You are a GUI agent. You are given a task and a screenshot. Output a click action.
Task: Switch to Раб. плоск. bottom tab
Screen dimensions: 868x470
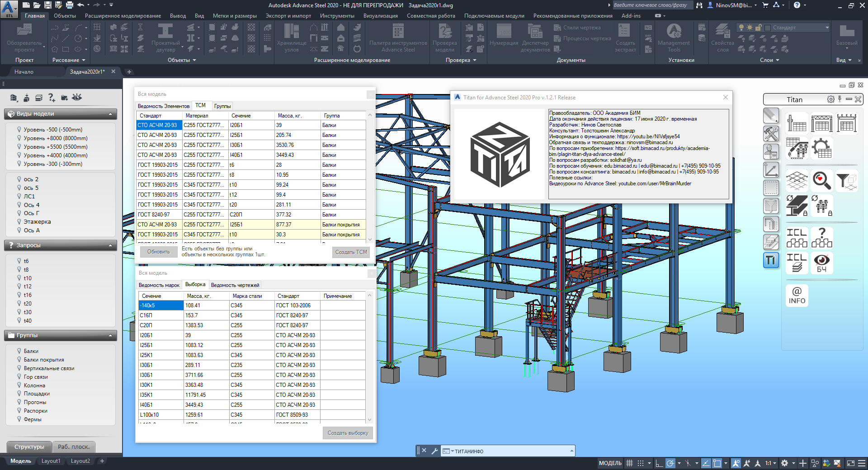pos(74,446)
